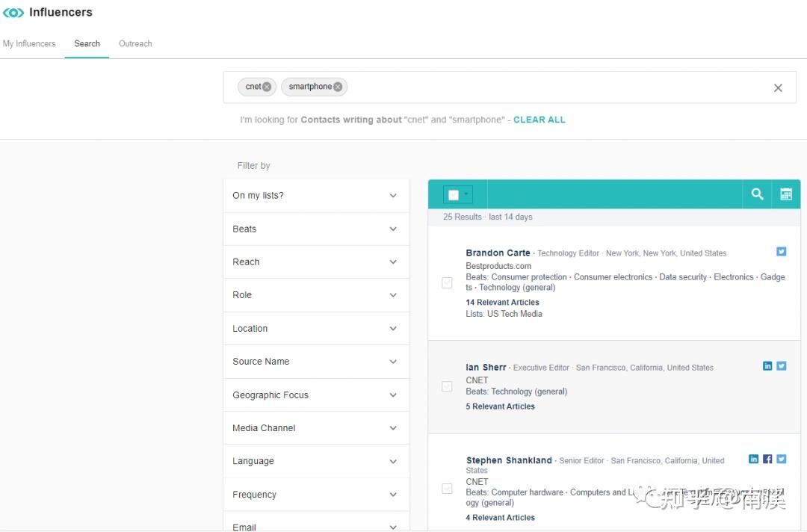Open Stephen Shankland's LinkedIn icon
The image size is (807, 532).
click(x=753, y=459)
